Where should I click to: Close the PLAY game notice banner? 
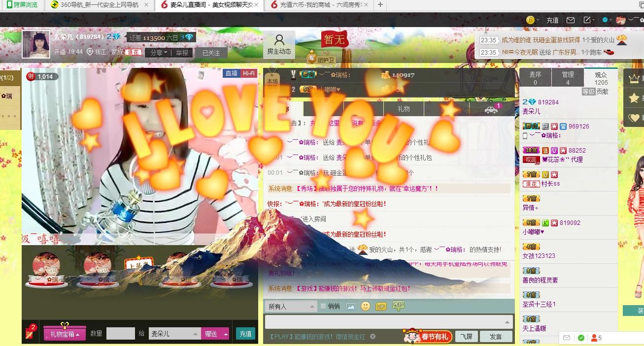pos(373,337)
